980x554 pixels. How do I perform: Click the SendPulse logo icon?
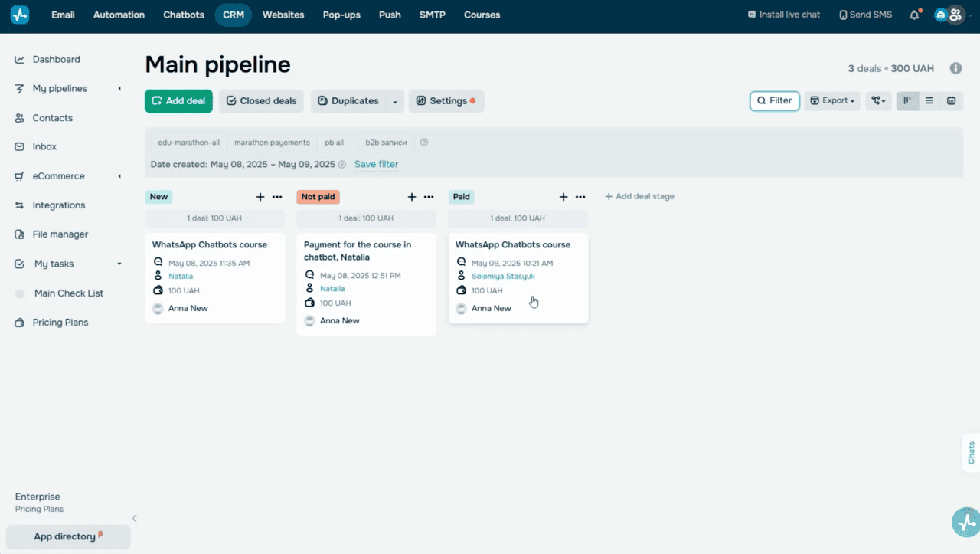[20, 15]
